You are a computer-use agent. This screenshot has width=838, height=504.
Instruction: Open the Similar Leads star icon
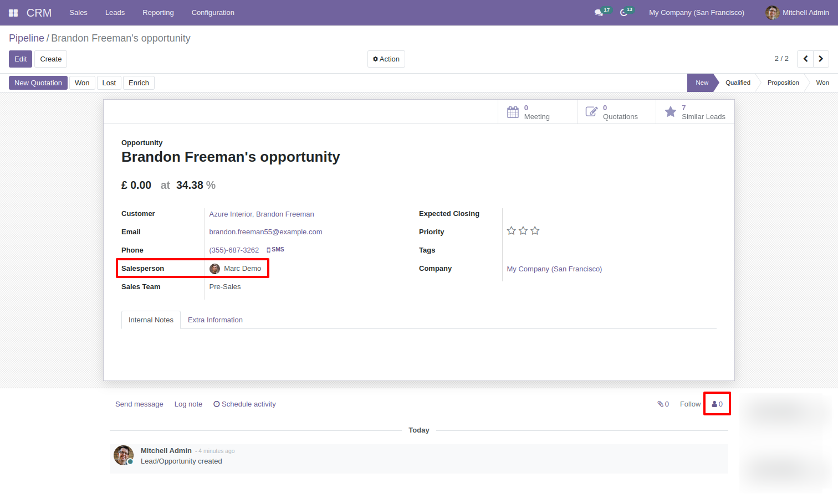coord(671,112)
